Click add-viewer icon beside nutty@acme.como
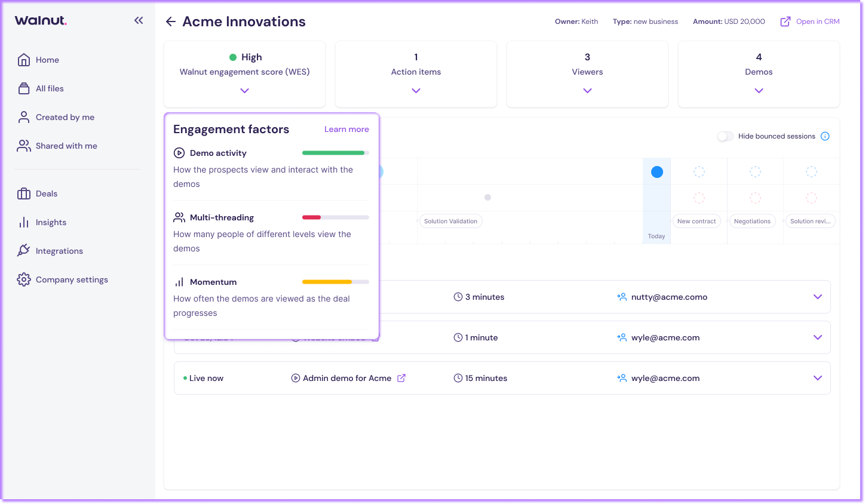 coord(622,297)
